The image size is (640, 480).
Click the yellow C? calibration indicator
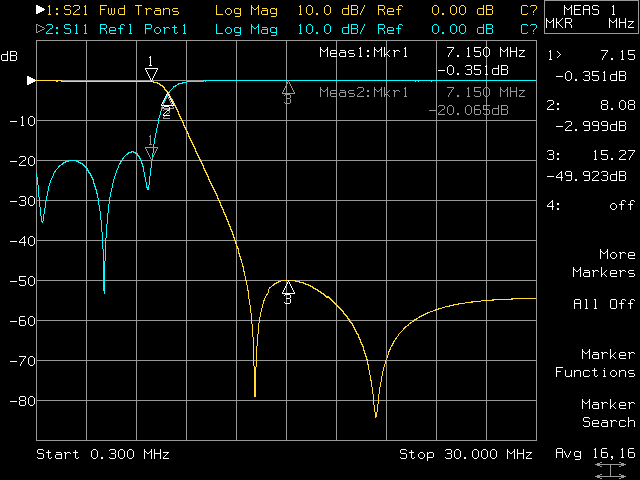point(529,10)
